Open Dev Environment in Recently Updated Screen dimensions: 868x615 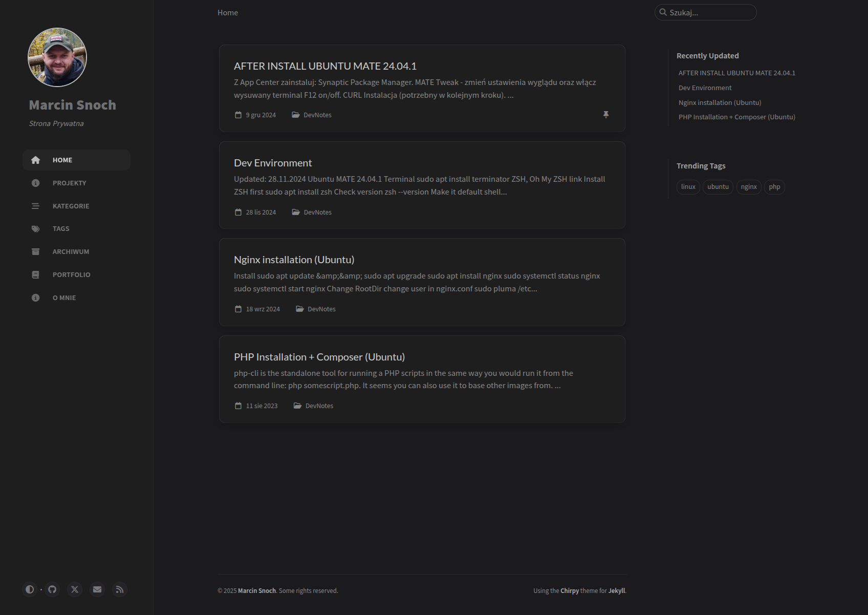coord(705,88)
